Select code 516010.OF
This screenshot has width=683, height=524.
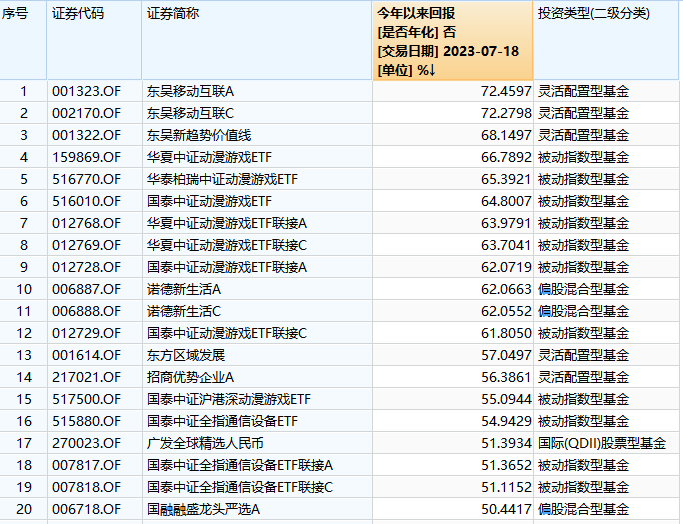click(86, 201)
